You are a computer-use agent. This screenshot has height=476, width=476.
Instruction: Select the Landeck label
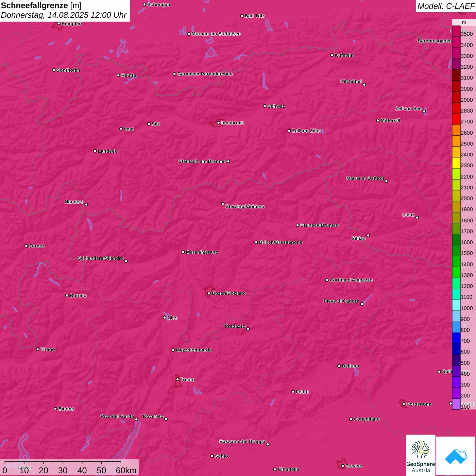coord(107,151)
